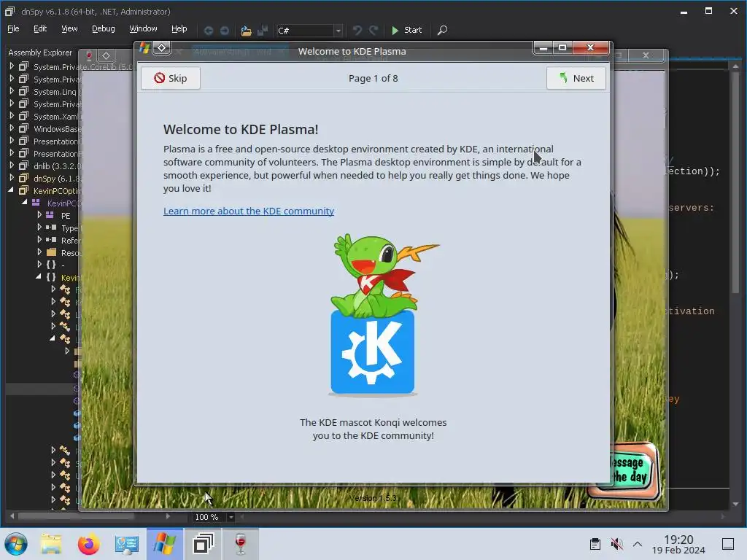Image resolution: width=747 pixels, height=560 pixels.
Task: Toggle the pin diamond button on the Welcome window
Action: [x=161, y=47]
